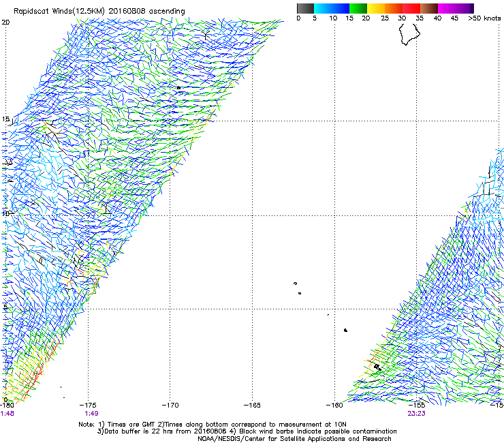Click the dark purple 45-50 knots swatch
Screen dimensions: 504x443
pos(464,8)
